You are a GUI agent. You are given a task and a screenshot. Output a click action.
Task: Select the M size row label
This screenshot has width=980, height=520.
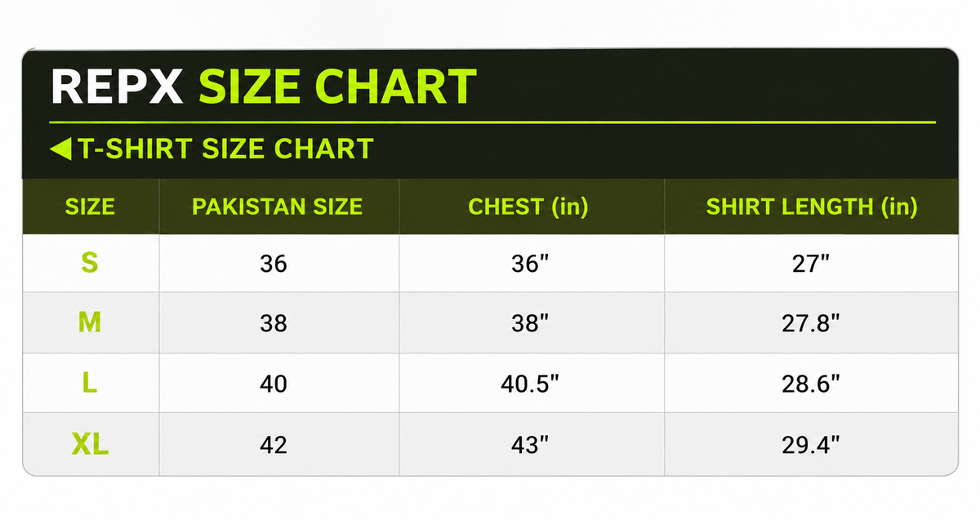pyautogui.click(x=90, y=323)
